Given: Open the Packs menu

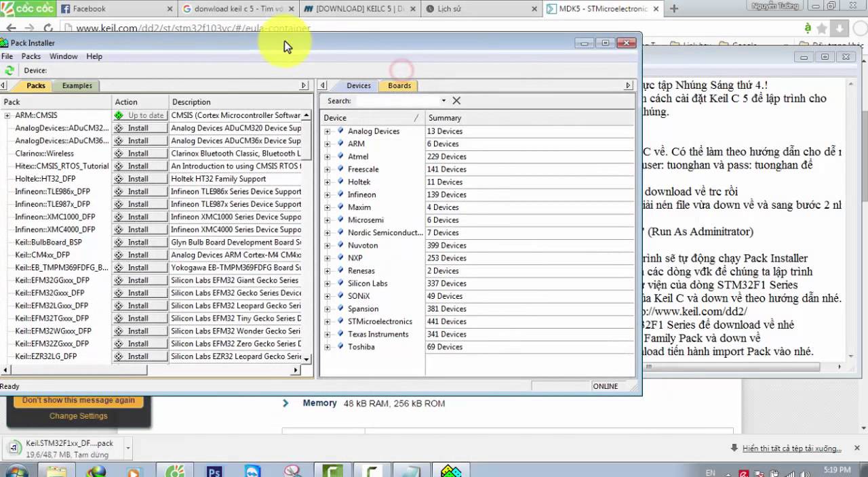Looking at the screenshot, I should (x=31, y=56).
